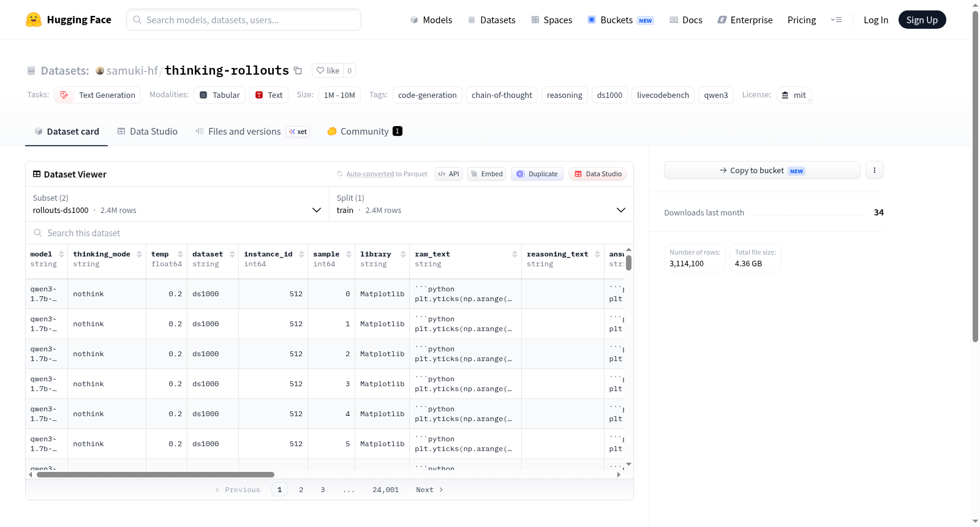Go to page 2 of the table

(301, 490)
